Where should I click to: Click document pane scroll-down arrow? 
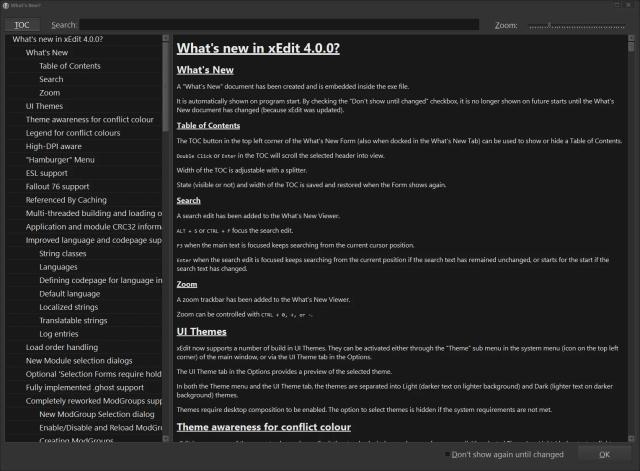(x=631, y=439)
